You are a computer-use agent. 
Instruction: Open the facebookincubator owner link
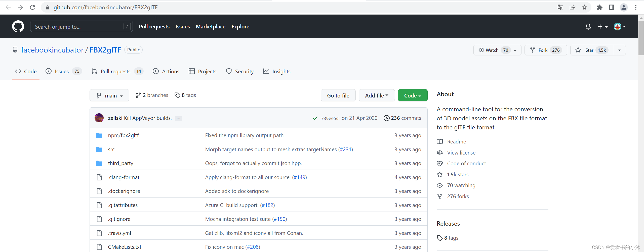tap(52, 50)
